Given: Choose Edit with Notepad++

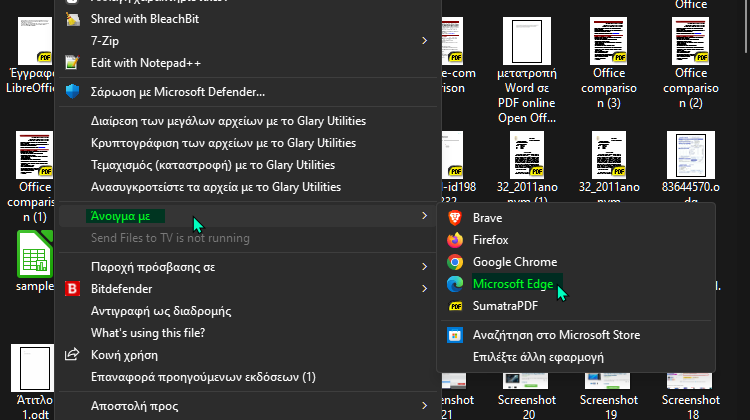Looking at the screenshot, I should pyautogui.click(x=248, y=63).
